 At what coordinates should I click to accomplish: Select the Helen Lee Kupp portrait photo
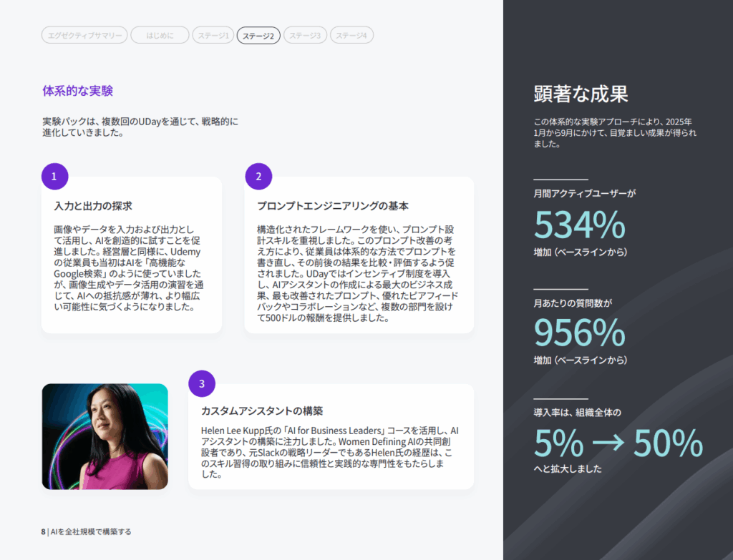pyautogui.click(x=105, y=436)
